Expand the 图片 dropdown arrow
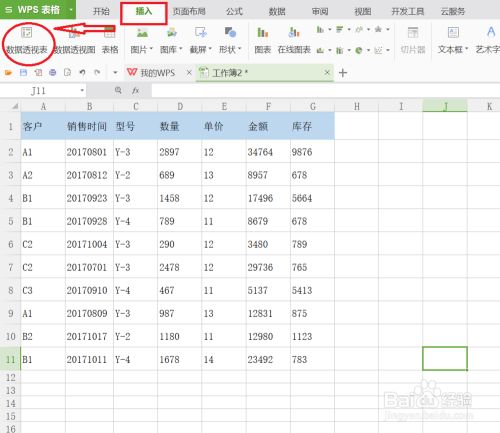500x433 pixels. (x=151, y=49)
